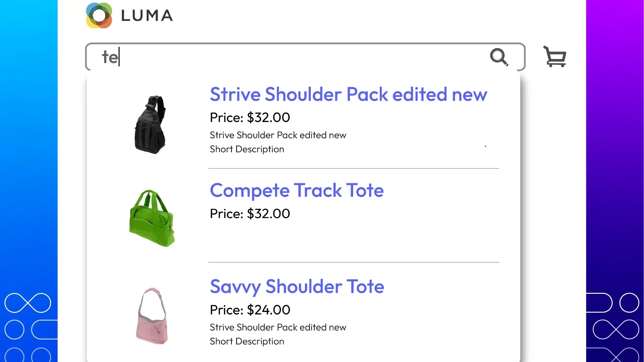Click the pink Savvy Shoulder Tote image
This screenshot has width=644, height=362.
coord(152,316)
